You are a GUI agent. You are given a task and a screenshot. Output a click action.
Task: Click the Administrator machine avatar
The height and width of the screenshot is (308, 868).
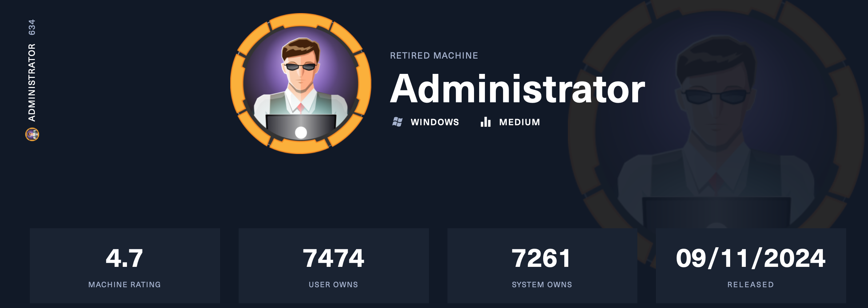coord(301,83)
